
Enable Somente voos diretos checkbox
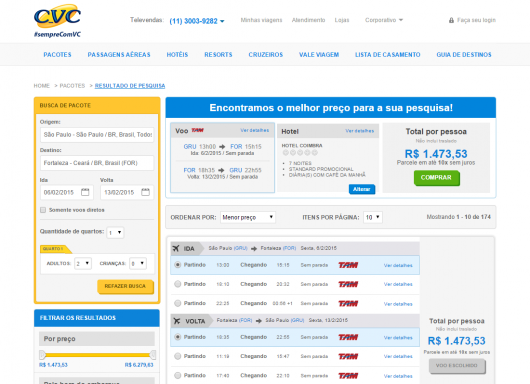(x=43, y=210)
